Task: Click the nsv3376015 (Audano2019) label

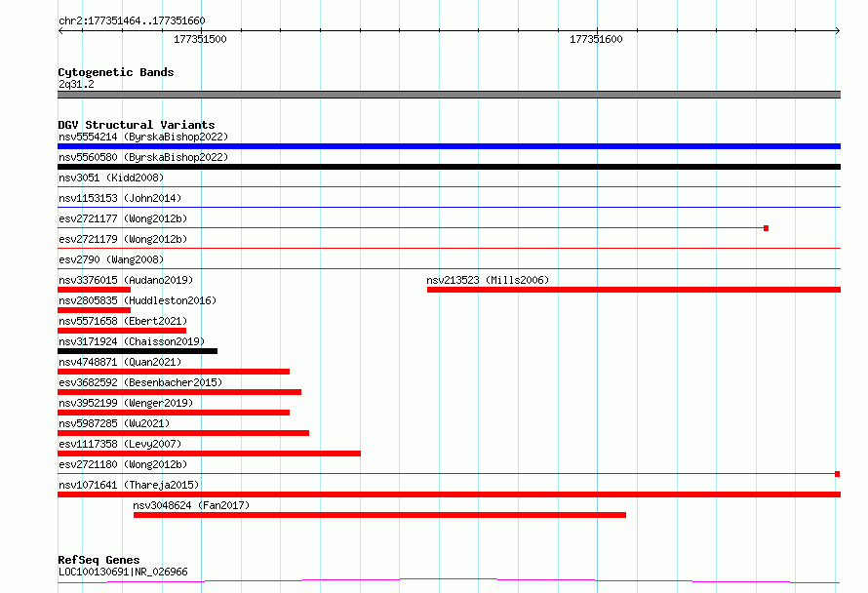Action: coord(126,280)
